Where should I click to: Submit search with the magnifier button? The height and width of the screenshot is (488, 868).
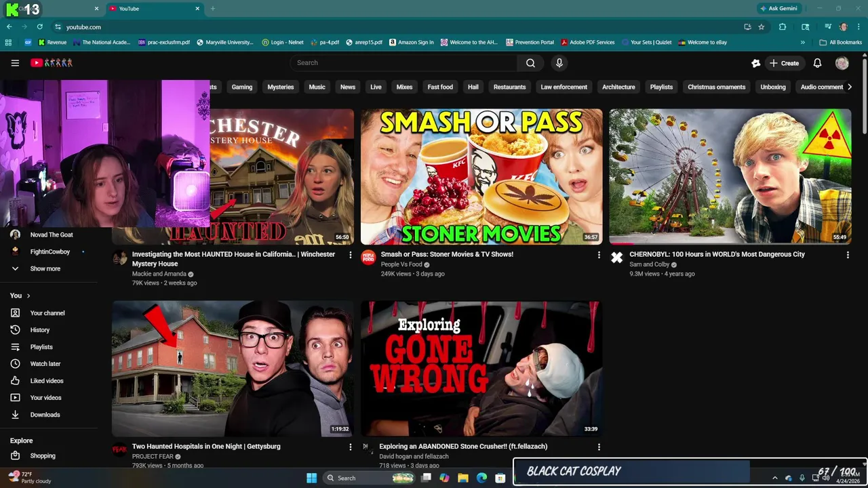click(x=530, y=63)
